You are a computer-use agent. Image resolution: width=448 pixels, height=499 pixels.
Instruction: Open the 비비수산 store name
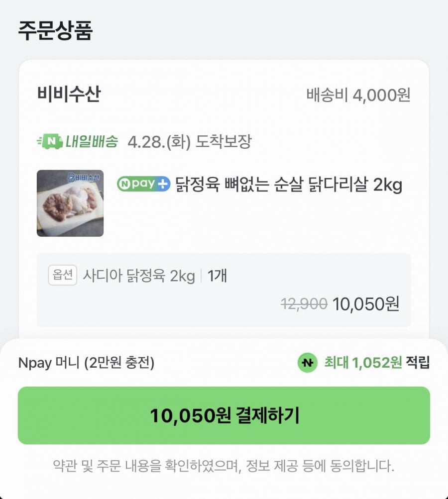pyautogui.click(x=69, y=95)
